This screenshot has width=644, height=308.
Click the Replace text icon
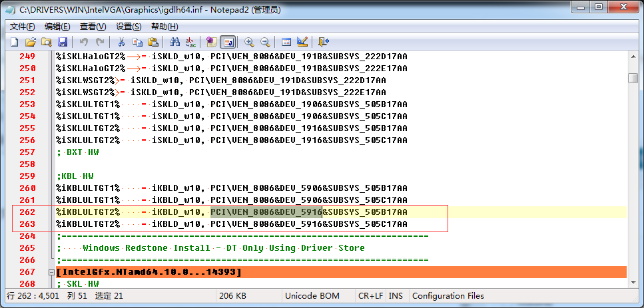191,42
